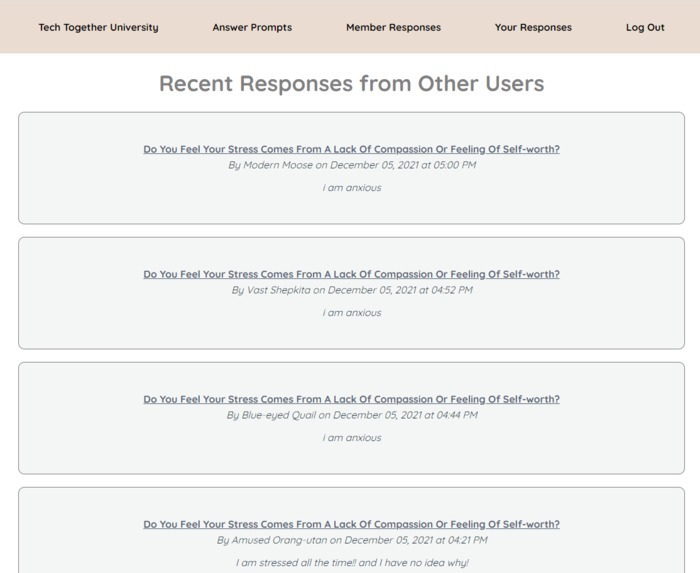Click the byline 'By Amused Orang-utan on December 05, 2021 at 04:21 PM'
The image size is (700, 573).
click(352, 540)
